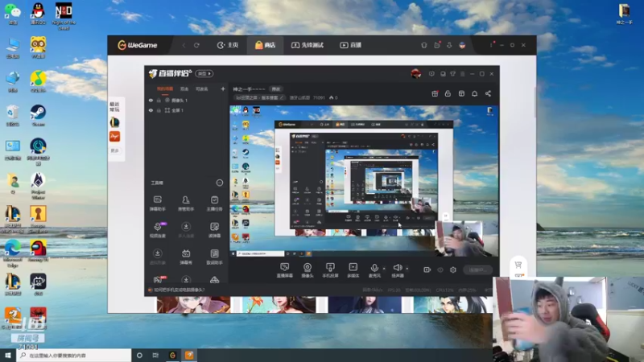Focus the Windows taskbar search box
The width and height of the screenshot is (644, 362).
click(74, 355)
